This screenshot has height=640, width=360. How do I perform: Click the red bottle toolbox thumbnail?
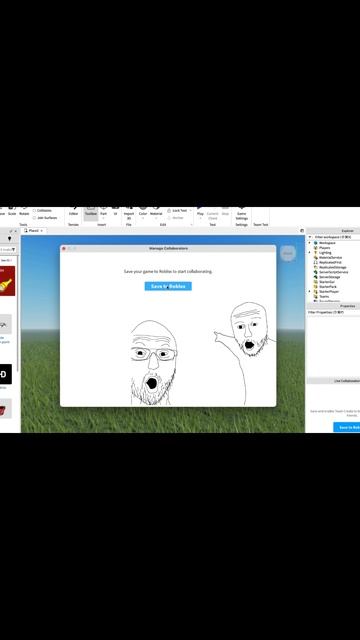[7, 281]
